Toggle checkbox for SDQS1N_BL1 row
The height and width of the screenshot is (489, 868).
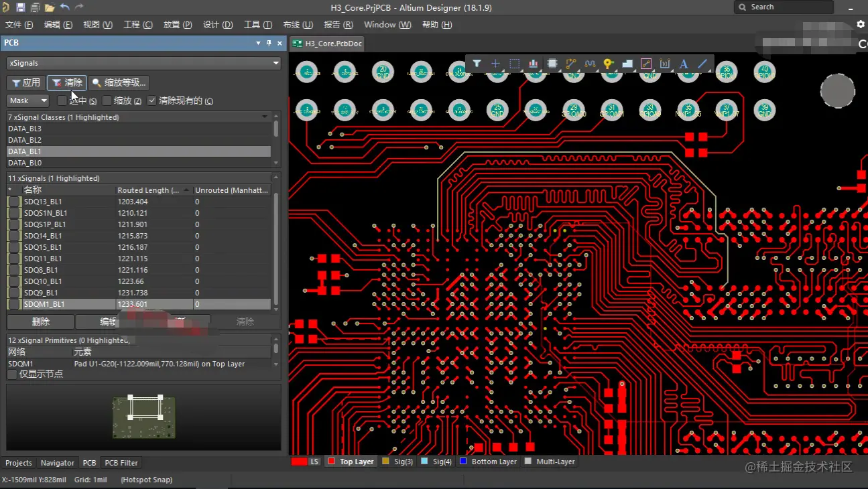(x=14, y=213)
